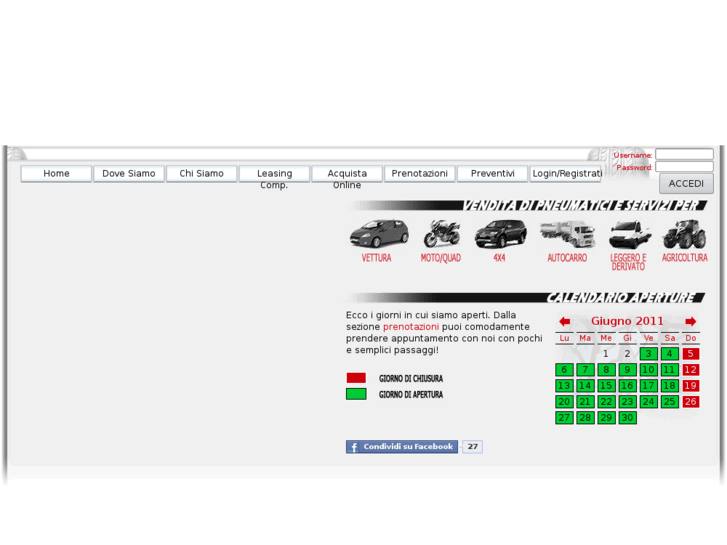727x545 pixels.
Task: Click closed Sunday 12 in the calendar
Action: (690, 370)
